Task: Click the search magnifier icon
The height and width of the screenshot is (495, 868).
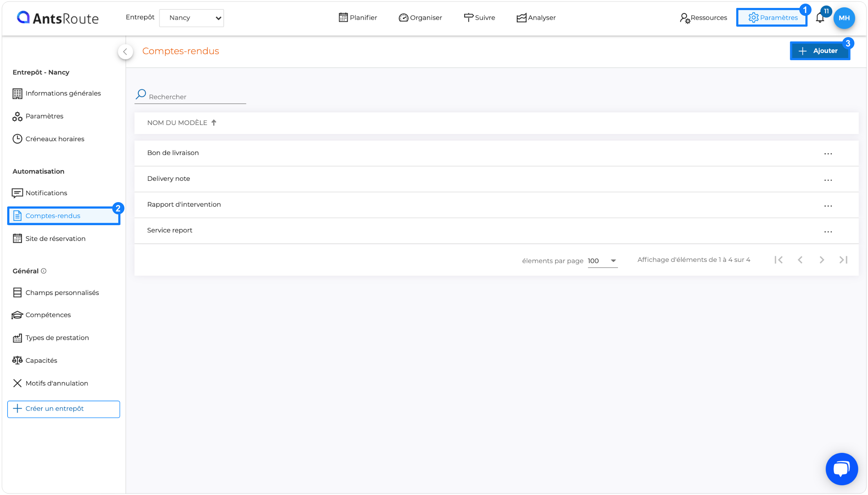Action: 141,94
